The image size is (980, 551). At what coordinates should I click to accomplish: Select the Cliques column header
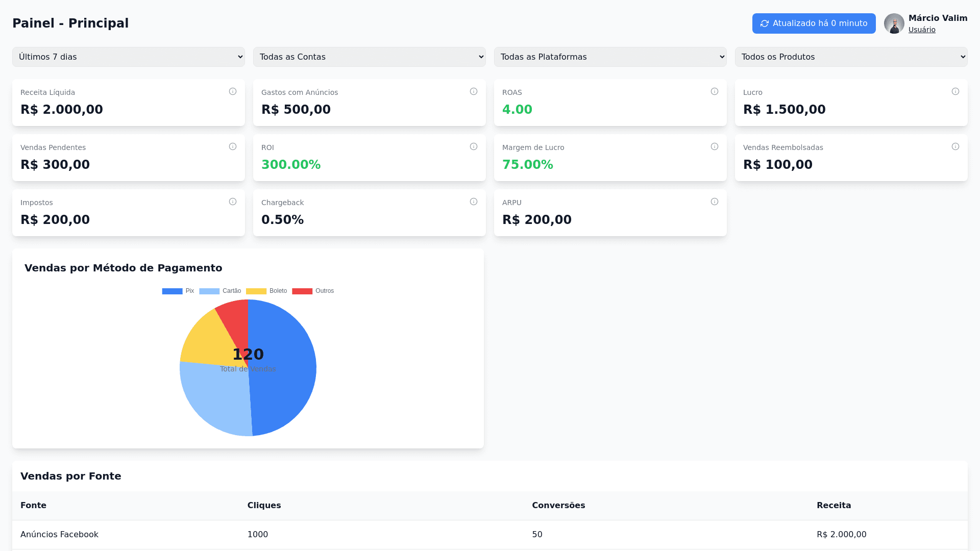point(264,505)
